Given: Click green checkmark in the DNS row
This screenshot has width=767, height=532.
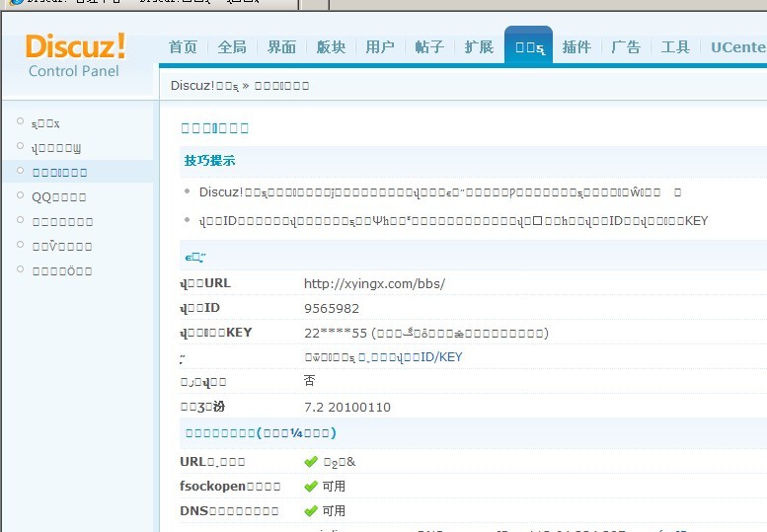Looking at the screenshot, I should point(311,511).
